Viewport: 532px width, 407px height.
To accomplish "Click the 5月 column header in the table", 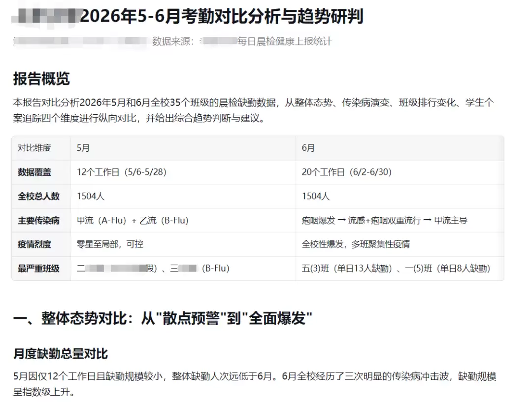I will coord(83,148).
